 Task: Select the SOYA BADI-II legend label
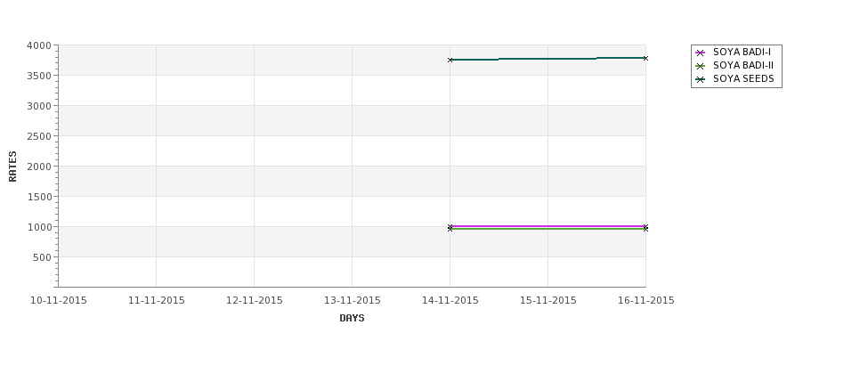(x=743, y=65)
